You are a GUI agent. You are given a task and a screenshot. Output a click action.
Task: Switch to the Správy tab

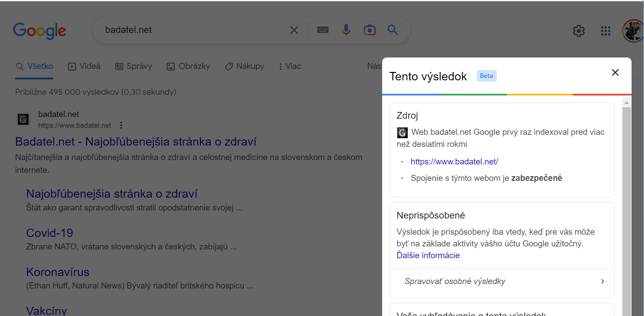click(134, 66)
